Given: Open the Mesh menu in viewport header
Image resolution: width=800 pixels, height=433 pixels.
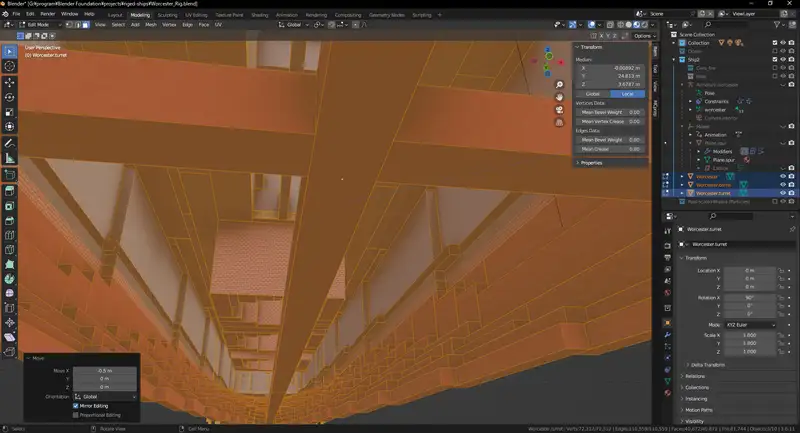Looking at the screenshot, I should click(151, 24).
